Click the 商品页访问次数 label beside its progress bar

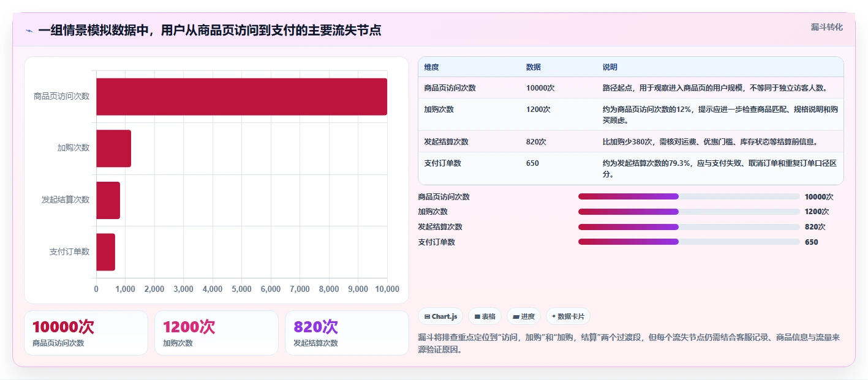click(x=443, y=197)
